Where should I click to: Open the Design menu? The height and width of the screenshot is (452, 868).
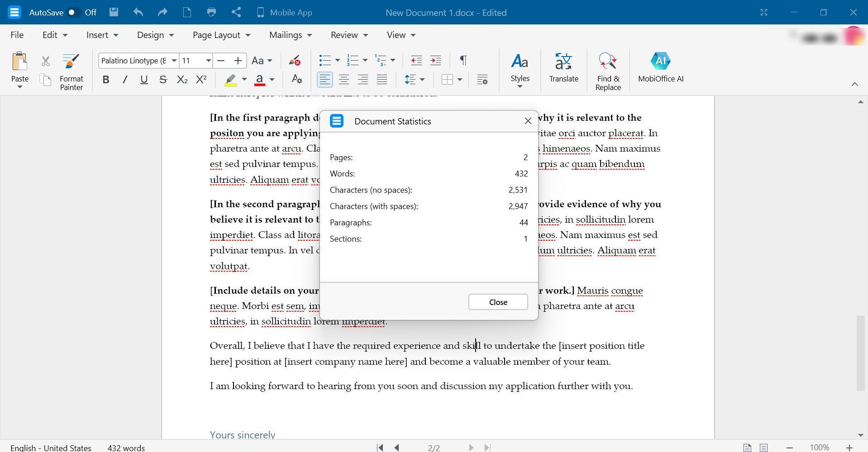pyautogui.click(x=156, y=35)
